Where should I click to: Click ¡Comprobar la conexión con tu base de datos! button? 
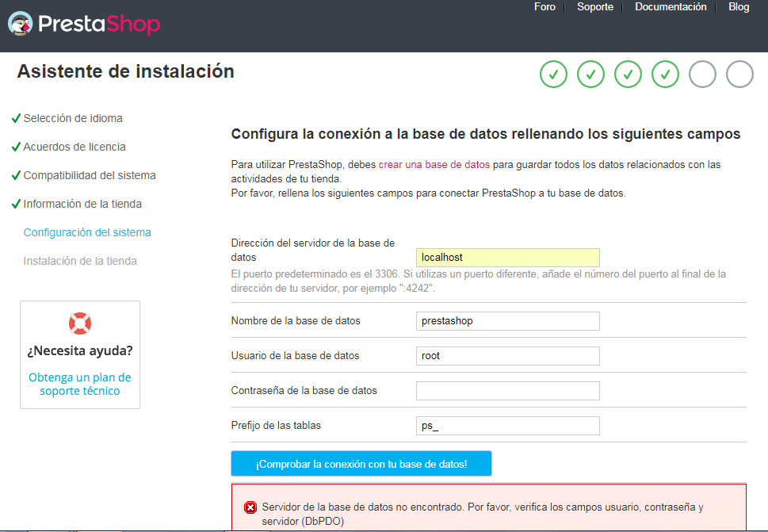point(361,463)
